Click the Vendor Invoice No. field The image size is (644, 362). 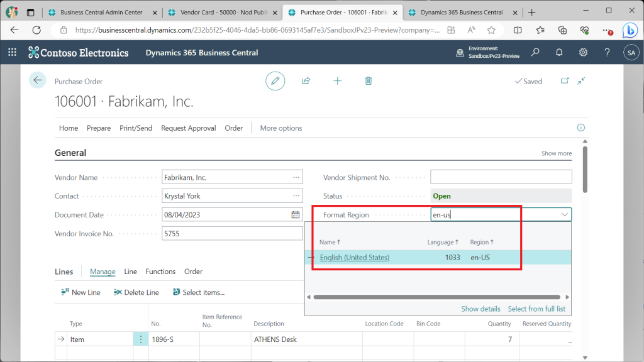[232, 234]
